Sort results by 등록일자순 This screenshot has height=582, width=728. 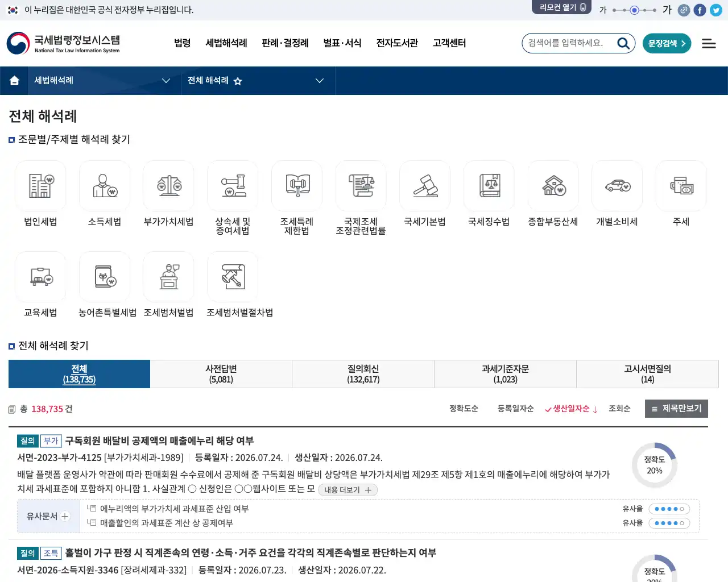pos(515,409)
